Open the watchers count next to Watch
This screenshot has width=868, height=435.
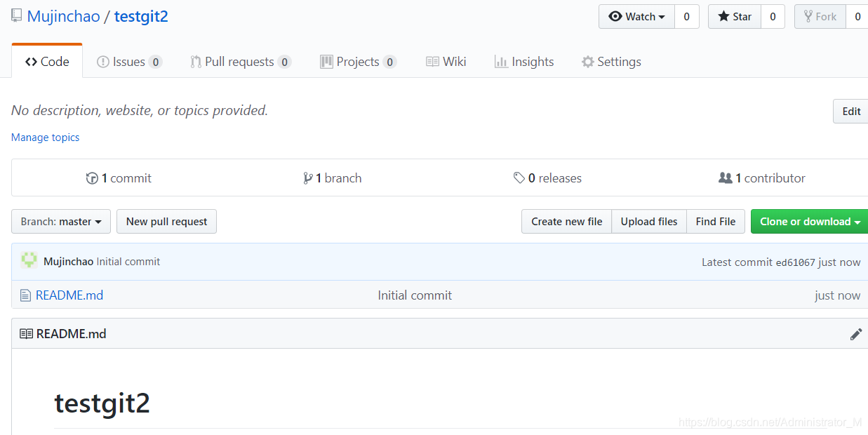686,17
